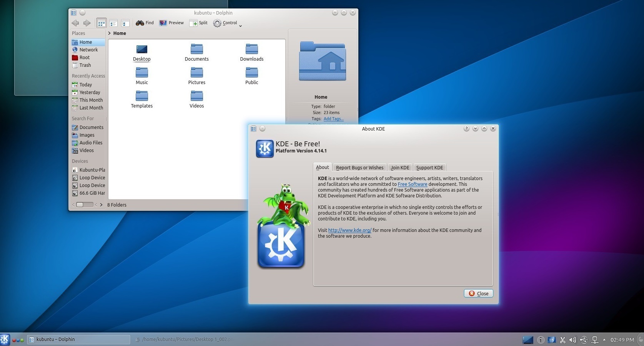644x346 pixels.
Task: Open Dolphin window menu icon in titlebar
Action: 74,13
